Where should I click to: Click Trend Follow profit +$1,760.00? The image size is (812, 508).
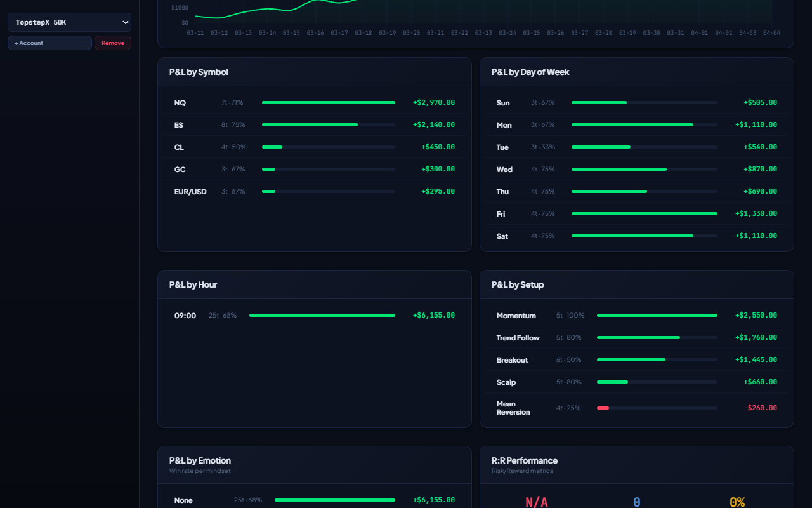[756, 338]
